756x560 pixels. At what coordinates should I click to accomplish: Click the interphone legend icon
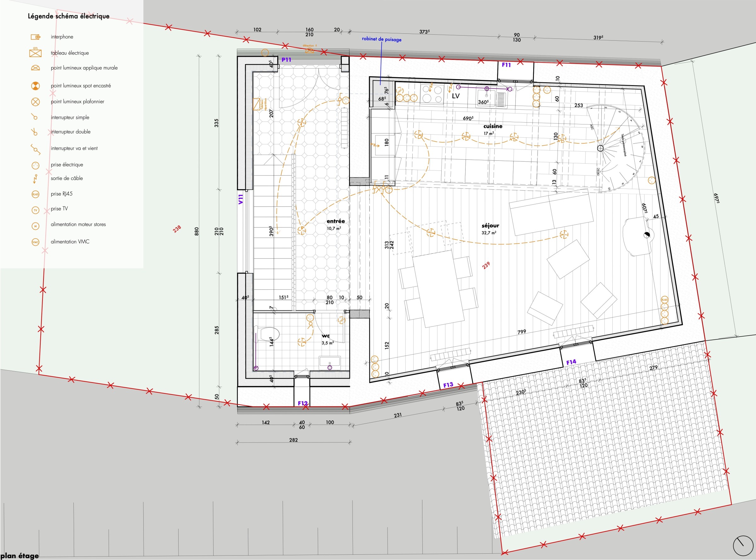click(x=36, y=37)
